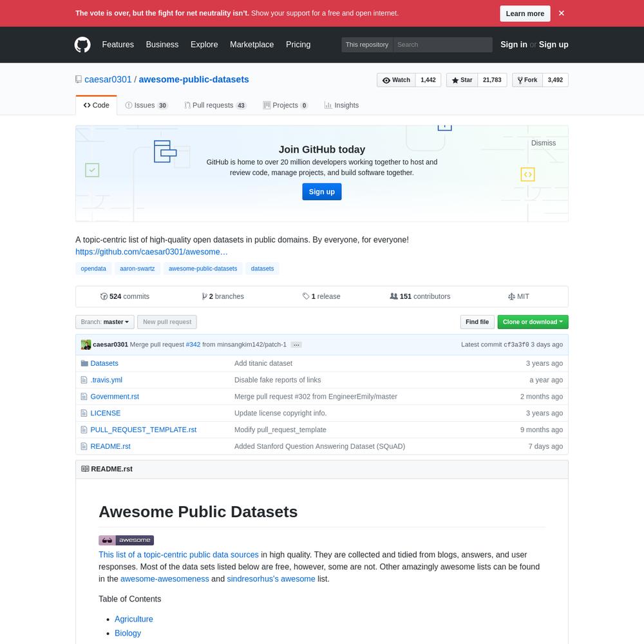Image resolution: width=644 pixels, height=644 pixels.
Task: Click Sign in link in header
Action: (x=514, y=44)
